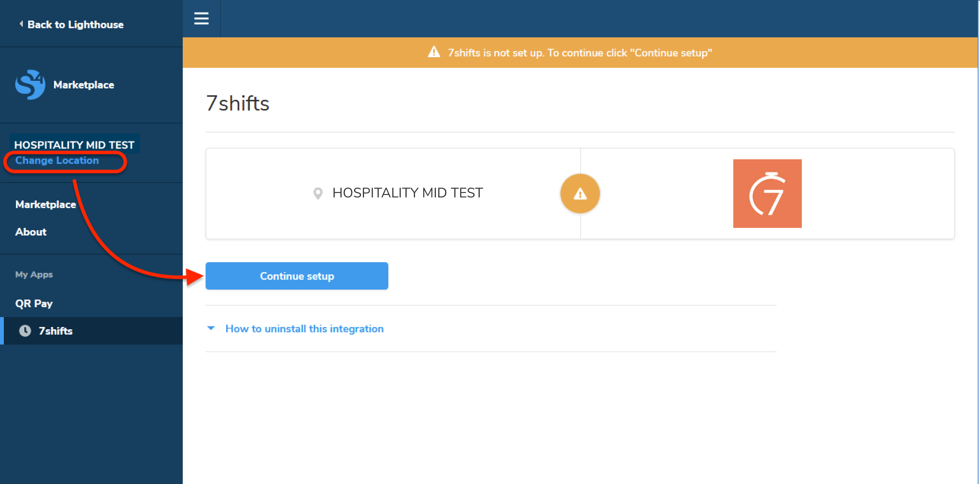
Task: Open the About menu item
Action: pos(31,232)
